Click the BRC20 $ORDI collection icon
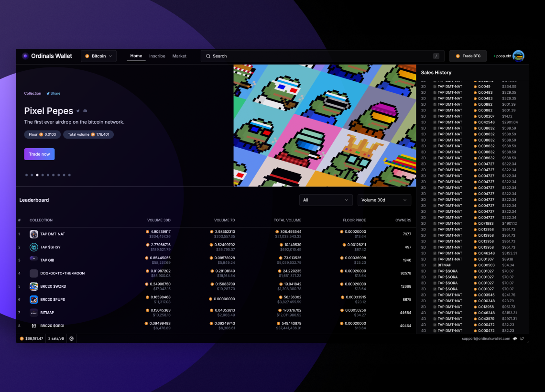Image resolution: width=545 pixels, height=392 pixels. coord(34,326)
